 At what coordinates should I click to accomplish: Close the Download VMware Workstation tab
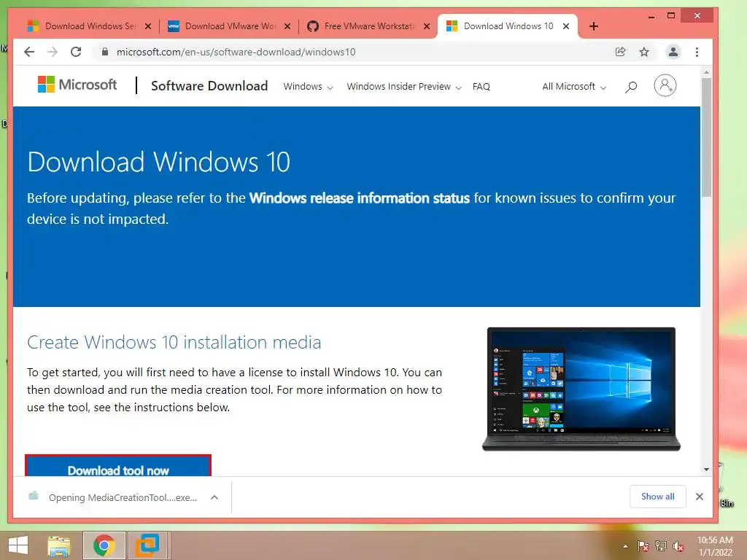287,26
